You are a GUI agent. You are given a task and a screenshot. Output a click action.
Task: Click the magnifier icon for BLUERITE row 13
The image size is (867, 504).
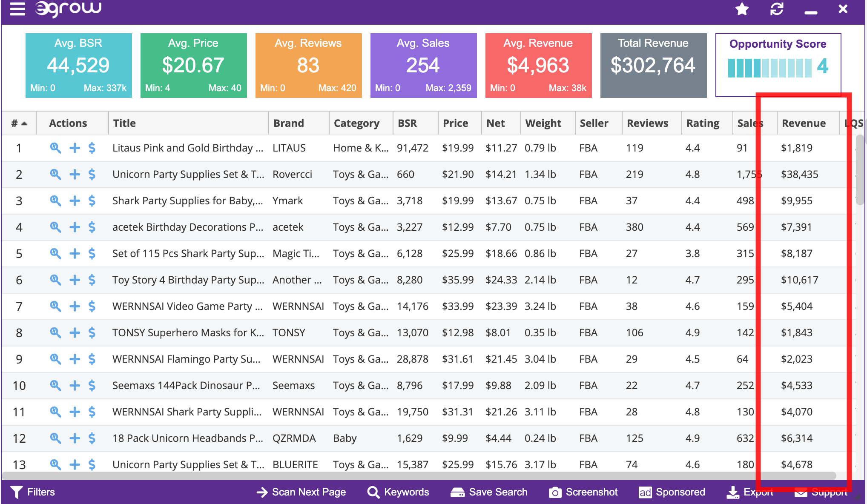coord(55,464)
